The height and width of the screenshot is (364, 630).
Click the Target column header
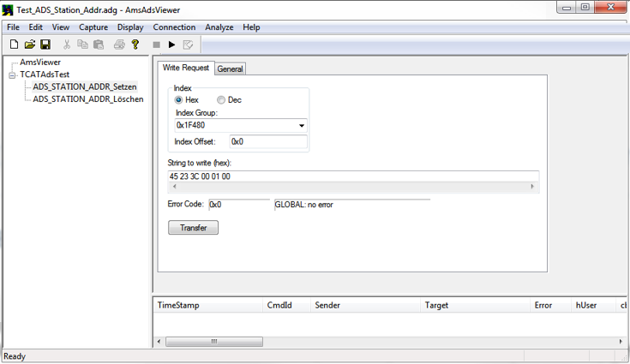point(476,306)
